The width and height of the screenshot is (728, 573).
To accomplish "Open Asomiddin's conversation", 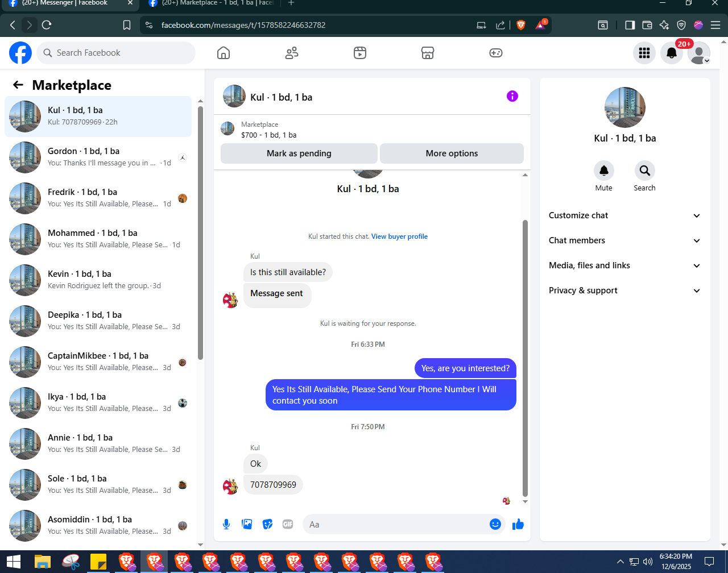I will click(98, 526).
